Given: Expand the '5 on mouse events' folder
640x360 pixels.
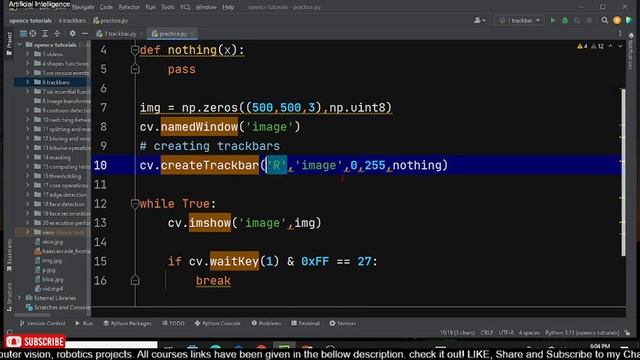Looking at the screenshot, I should pyautogui.click(x=28, y=73).
